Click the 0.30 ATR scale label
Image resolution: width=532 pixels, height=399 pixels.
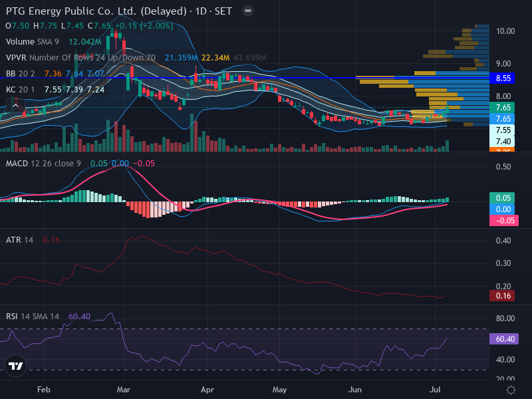click(x=503, y=263)
